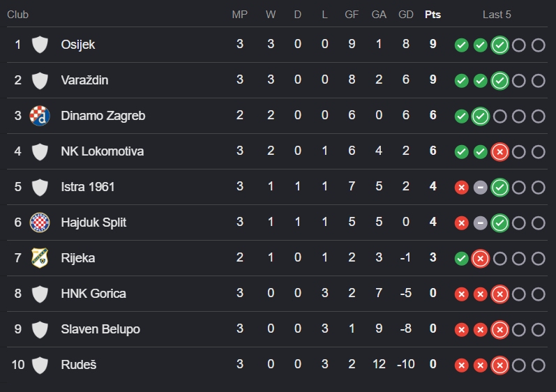
Task: Click the GD column header
Action: (x=405, y=15)
